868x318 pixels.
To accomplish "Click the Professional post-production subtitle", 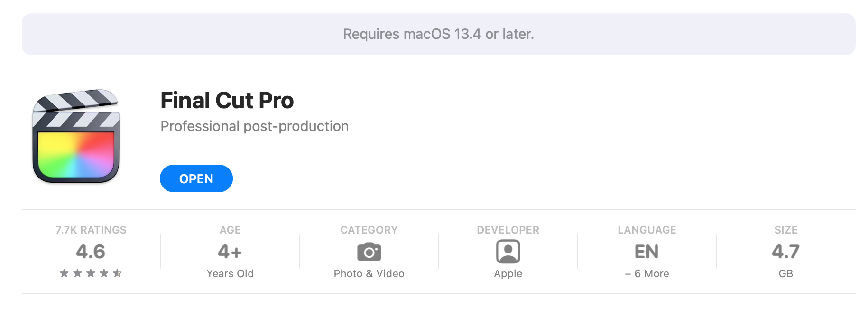I will (x=254, y=126).
